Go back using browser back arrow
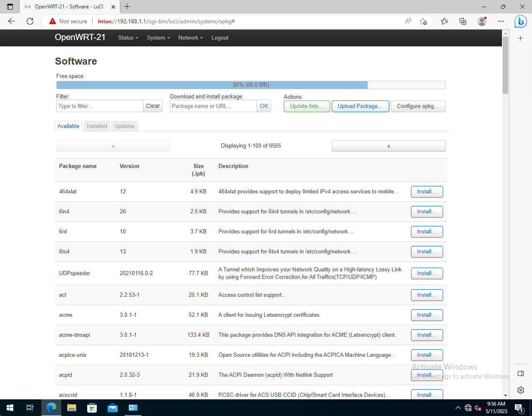This screenshot has height=416, width=532. click(12, 21)
